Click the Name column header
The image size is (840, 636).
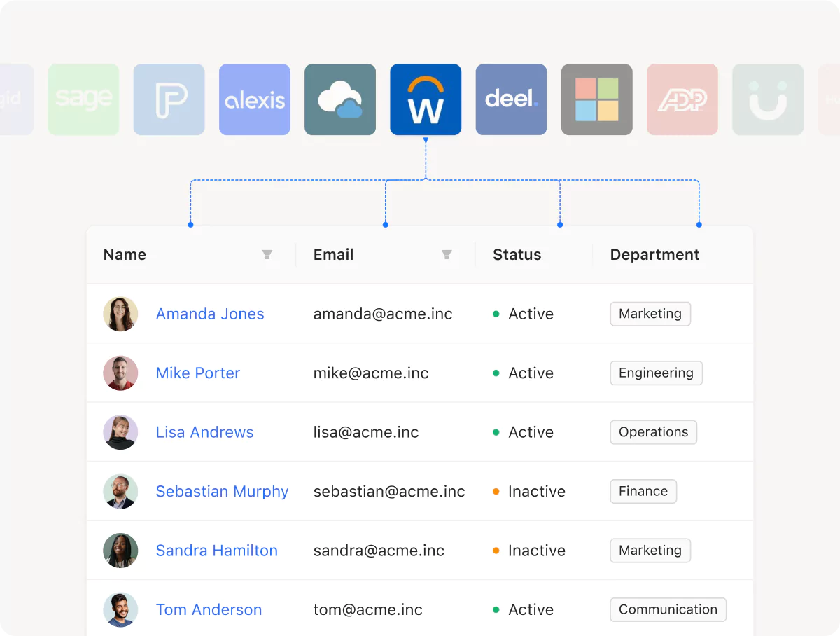point(125,255)
